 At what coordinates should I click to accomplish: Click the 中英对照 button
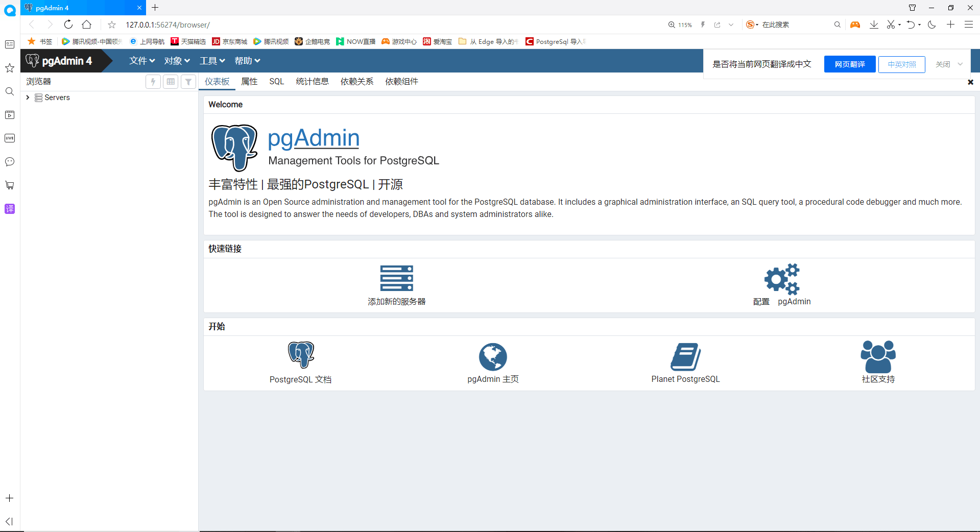(902, 64)
